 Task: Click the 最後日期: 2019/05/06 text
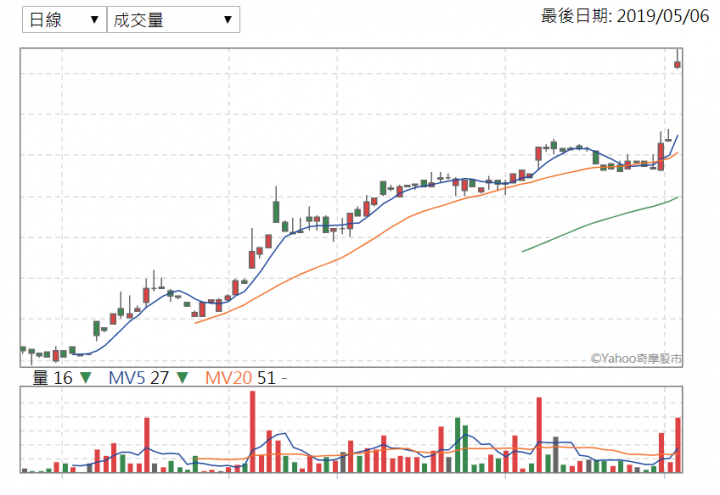tap(625, 16)
